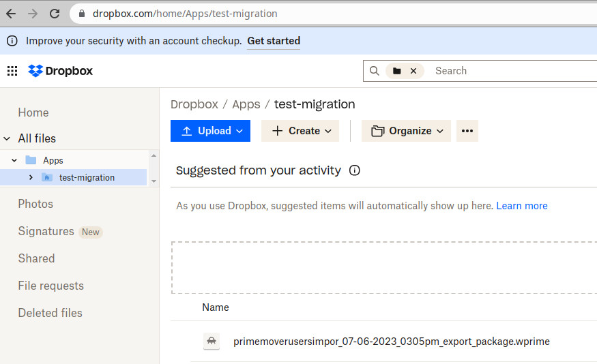Viewport: 597px width, 364px height.
Task: Open the Organize dropdown button
Action: [x=406, y=131]
